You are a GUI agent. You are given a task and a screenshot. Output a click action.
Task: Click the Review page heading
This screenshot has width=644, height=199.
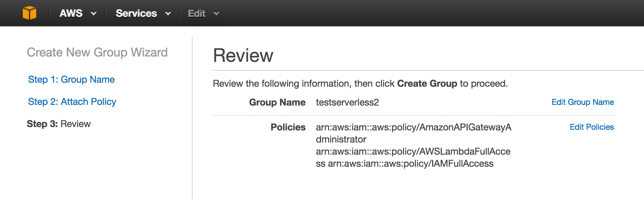[243, 55]
